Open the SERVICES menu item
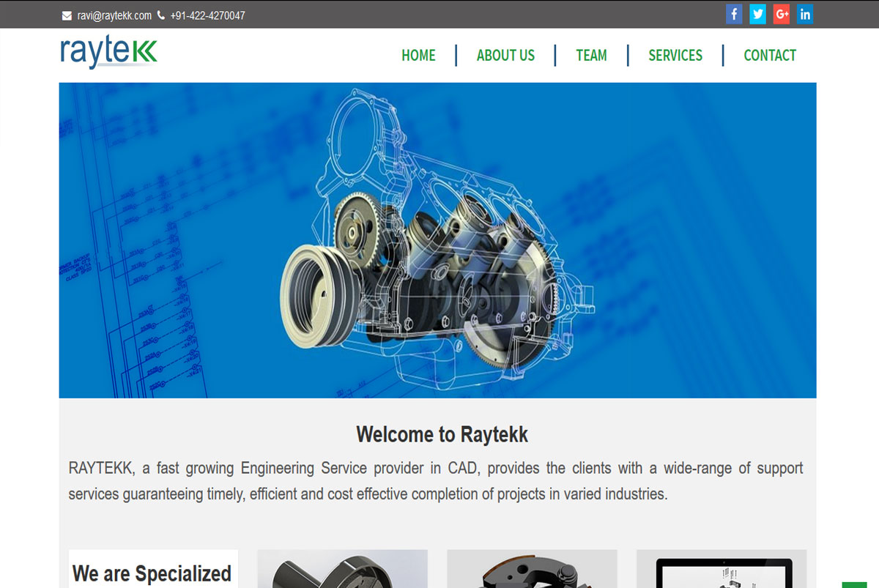The image size is (879, 588). (x=675, y=56)
